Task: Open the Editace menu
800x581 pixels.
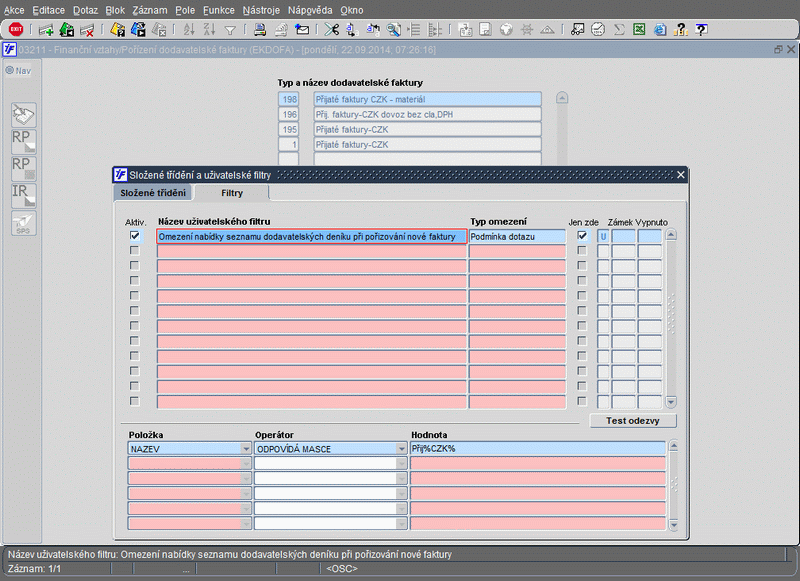Action: click(48, 10)
